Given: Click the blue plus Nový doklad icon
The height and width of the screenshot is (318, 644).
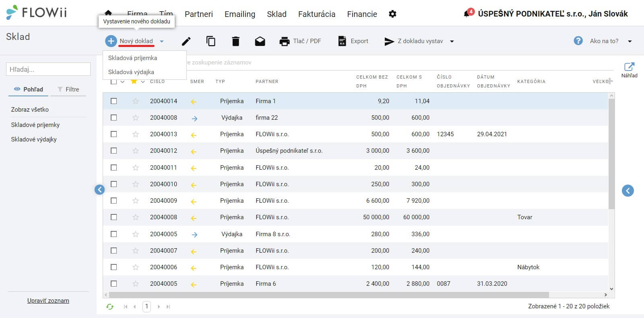Looking at the screenshot, I should (x=111, y=41).
